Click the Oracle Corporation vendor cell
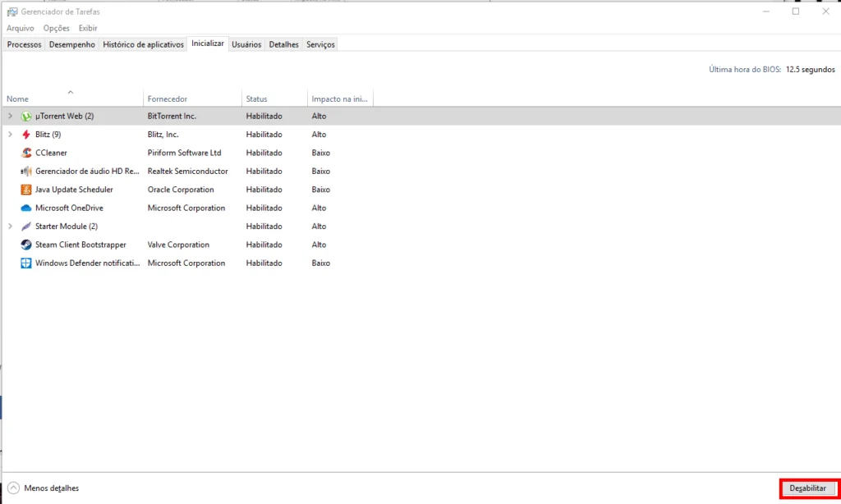This screenshot has width=841, height=504. pos(181,190)
